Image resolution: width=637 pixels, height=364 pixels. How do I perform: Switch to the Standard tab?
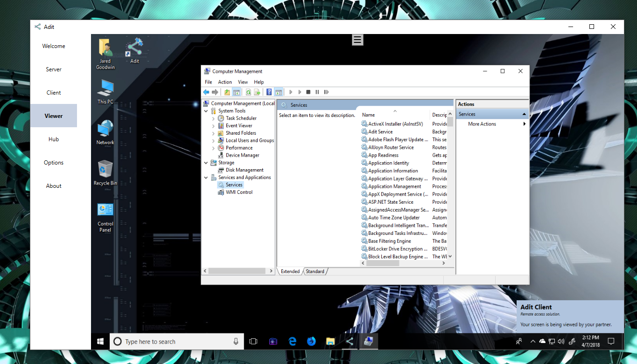point(315,271)
